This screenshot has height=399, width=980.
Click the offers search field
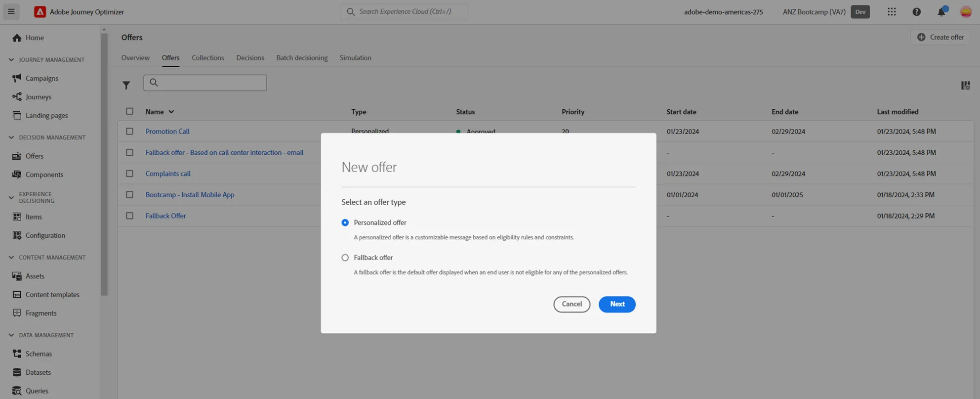205,83
